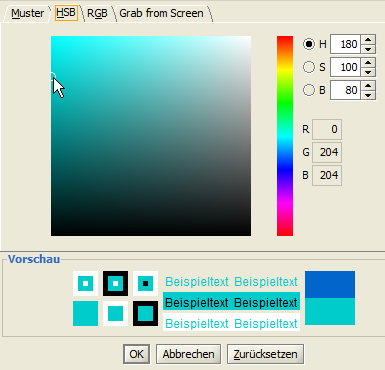Click the blue readout field showing 204
Screen dimensions: 385x370
click(x=327, y=175)
